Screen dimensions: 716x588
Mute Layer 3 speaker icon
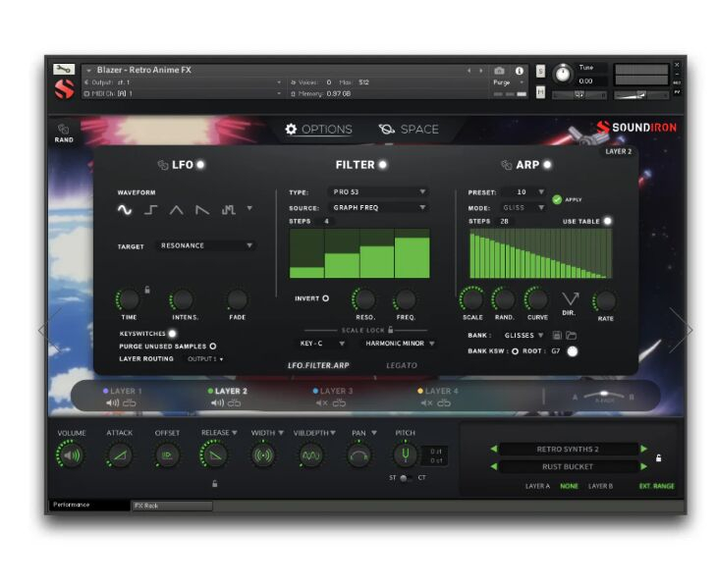(320, 402)
